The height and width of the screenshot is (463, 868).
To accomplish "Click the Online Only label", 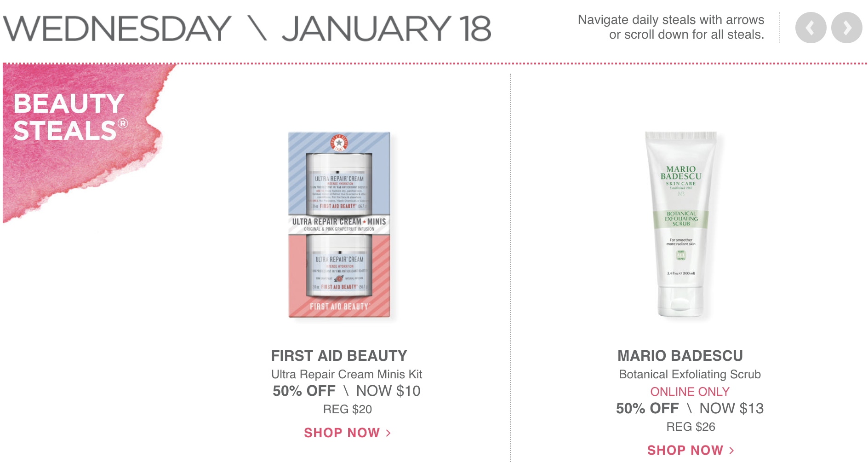I will [690, 392].
